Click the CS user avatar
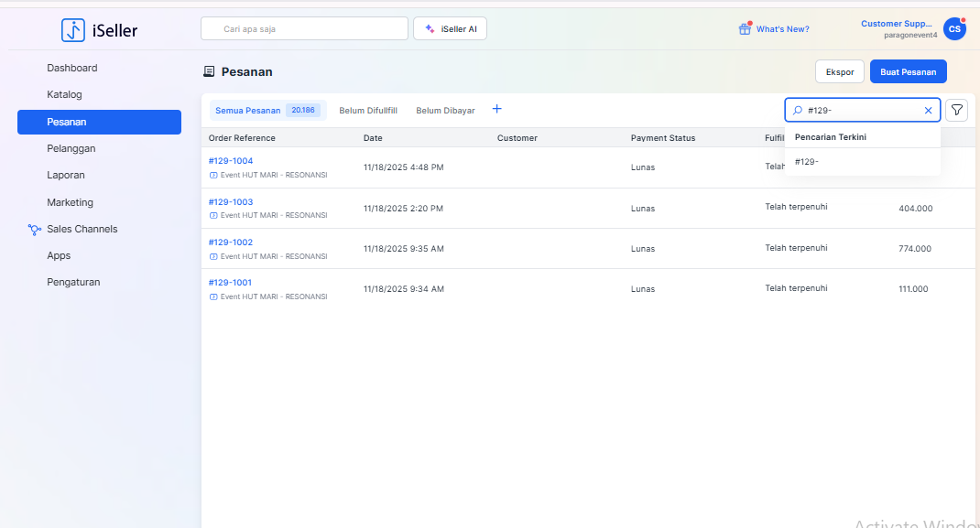980x528 pixels. [x=954, y=29]
